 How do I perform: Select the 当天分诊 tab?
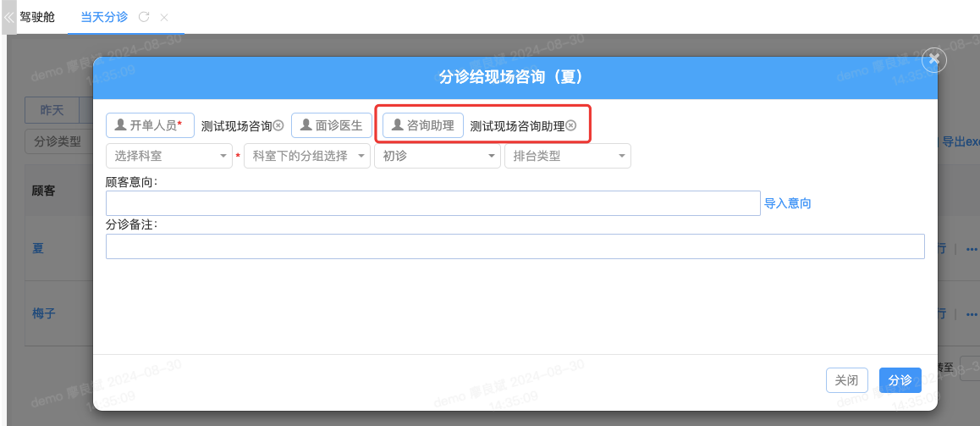104,17
